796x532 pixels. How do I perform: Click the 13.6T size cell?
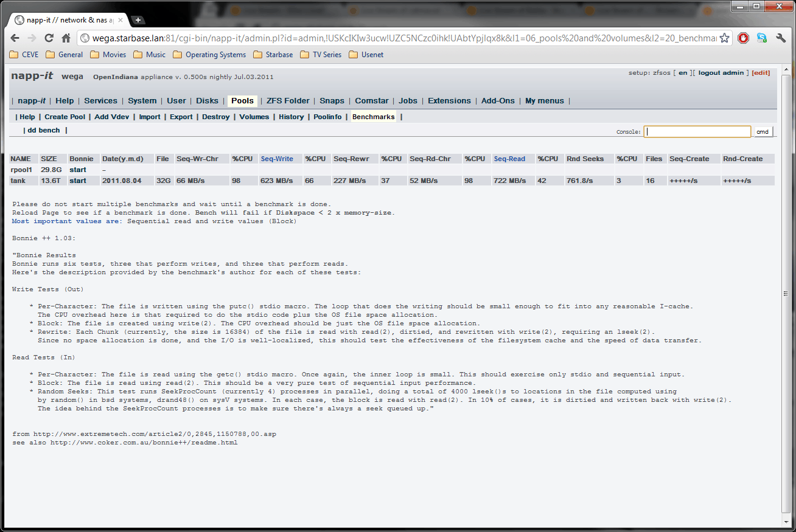pos(51,181)
